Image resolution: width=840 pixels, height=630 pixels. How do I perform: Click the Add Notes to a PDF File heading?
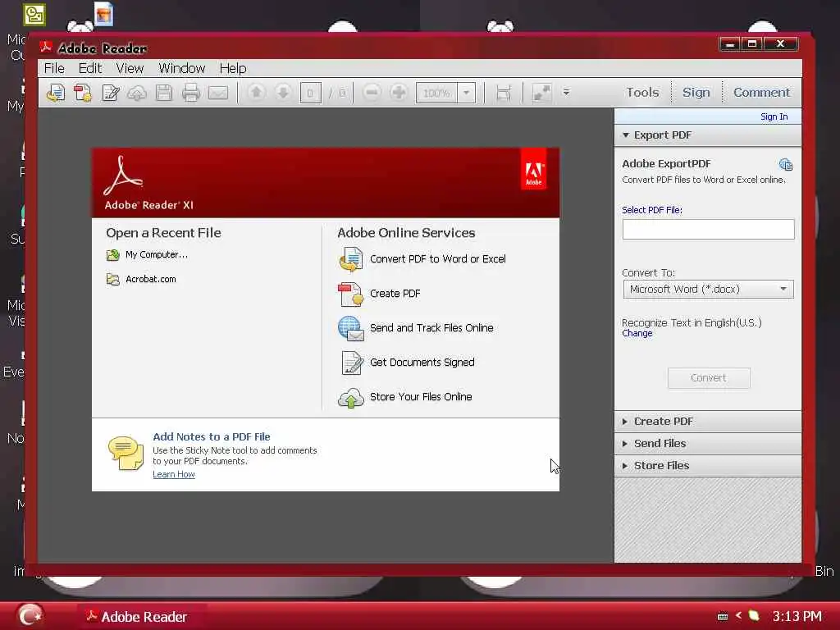(x=212, y=437)
